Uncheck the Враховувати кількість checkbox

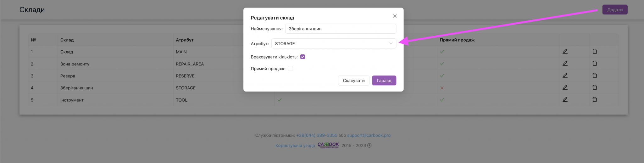tap(303, 57)
